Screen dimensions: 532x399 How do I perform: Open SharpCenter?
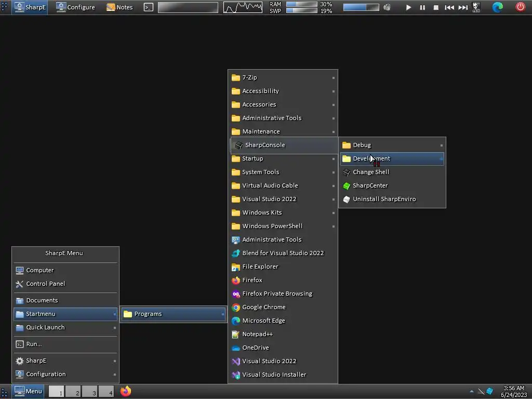pyautogui.click(x=392, y=186)
